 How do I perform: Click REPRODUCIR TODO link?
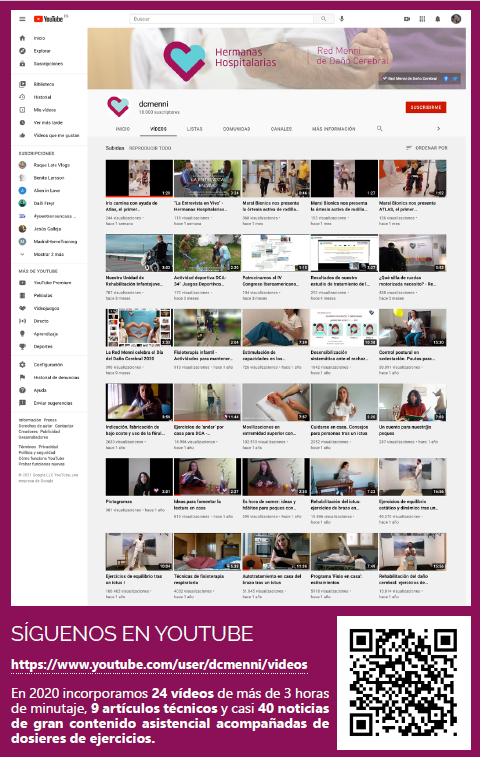150,148
